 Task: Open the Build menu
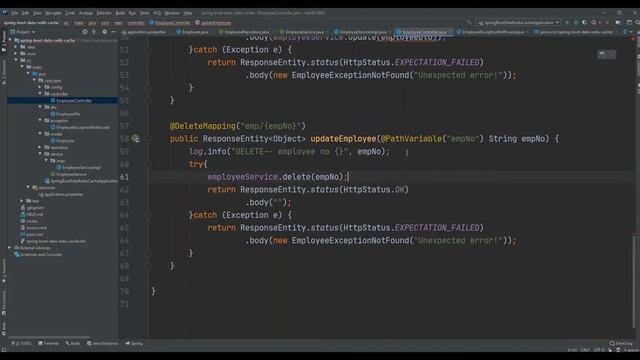(x=120, y=13)
